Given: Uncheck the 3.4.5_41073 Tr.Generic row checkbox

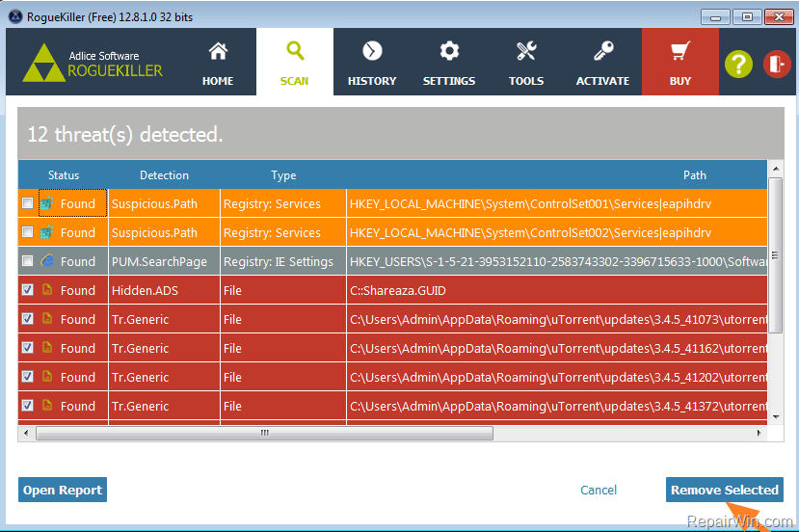Looking at the screenshot, I should [28, 319].
